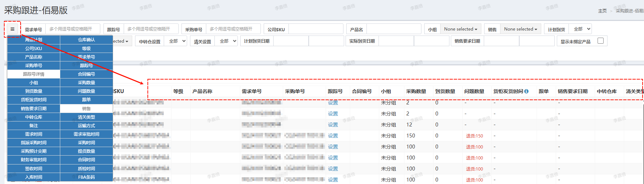This screenshot has height=184, width=644.
Task: Toggle 质检时间 column visibility
Action: [x=86, y=169]
